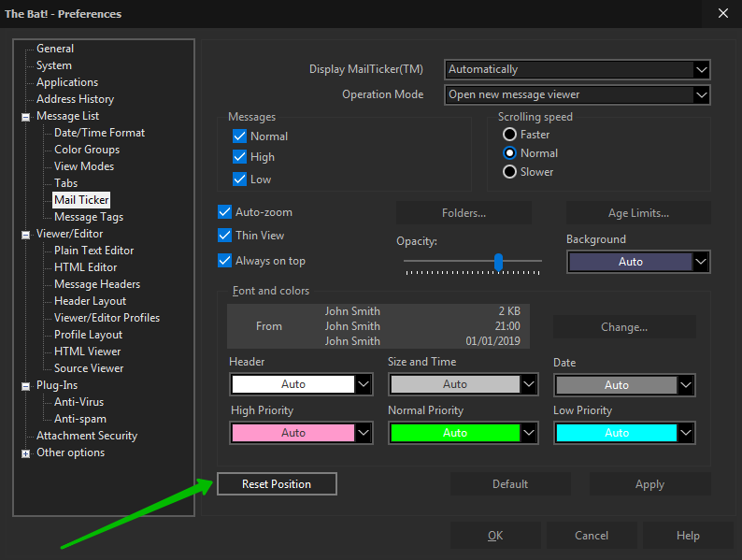
Task: Open HTML Editor settings
Action: (86, 267)
